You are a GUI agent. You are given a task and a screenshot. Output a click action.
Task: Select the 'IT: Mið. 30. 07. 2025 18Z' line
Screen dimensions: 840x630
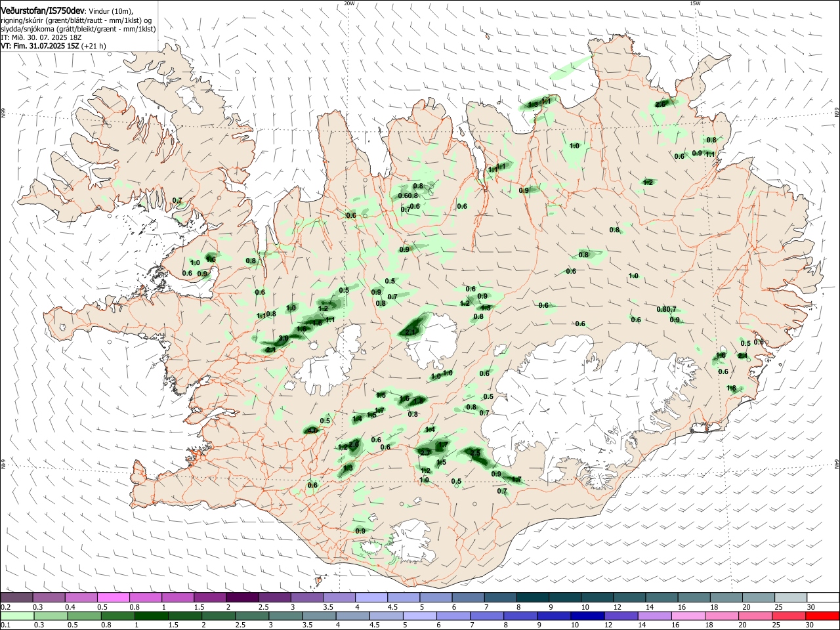(41, 37)
